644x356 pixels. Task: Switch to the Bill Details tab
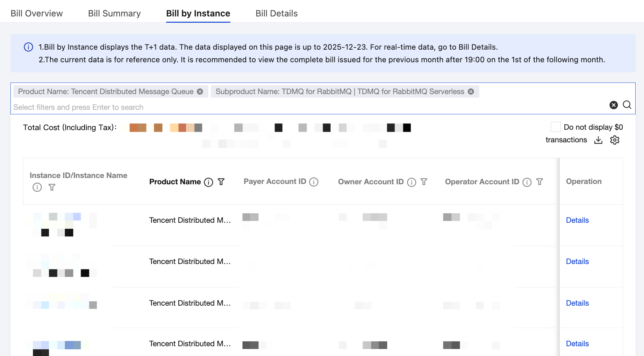pos(276,13)
